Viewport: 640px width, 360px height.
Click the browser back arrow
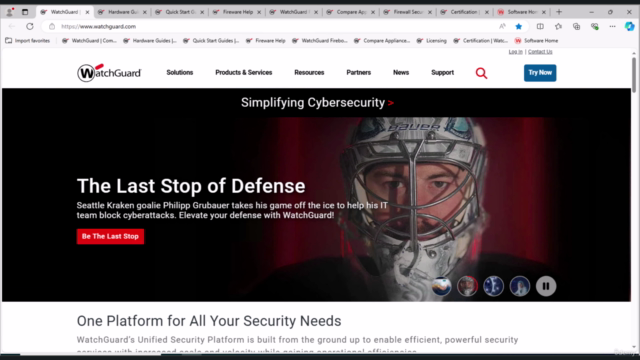[x=12, y=27]
